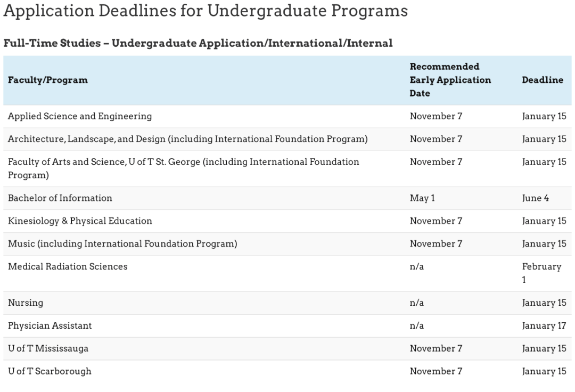Click the U of T Scarborough entry
The image size is (575, 392).
50,372
